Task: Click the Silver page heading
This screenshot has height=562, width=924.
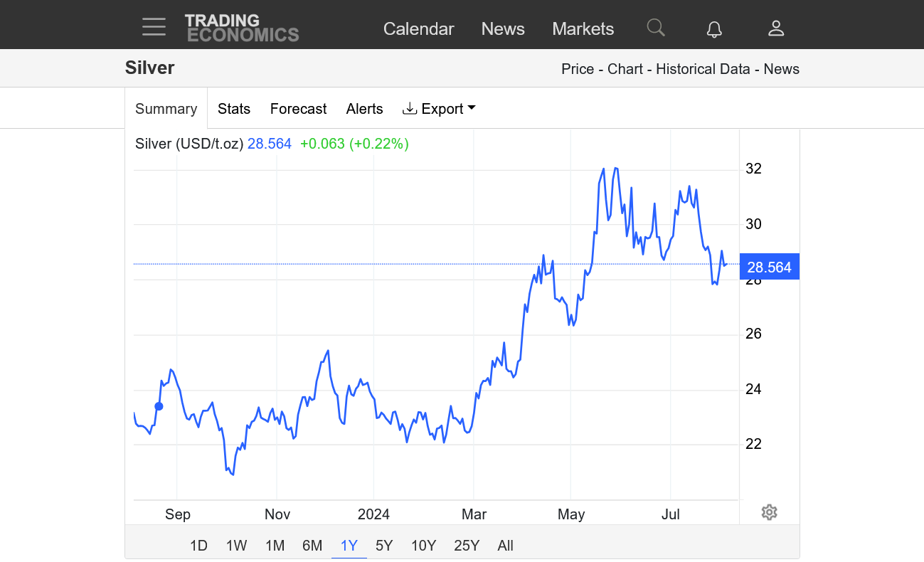Action: pos(149,68)
